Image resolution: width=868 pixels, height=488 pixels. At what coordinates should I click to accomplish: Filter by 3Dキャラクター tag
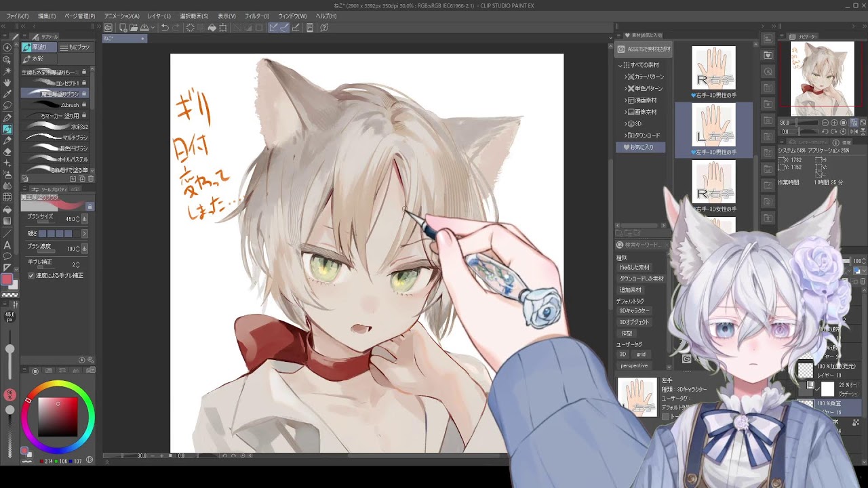(634, 310)
